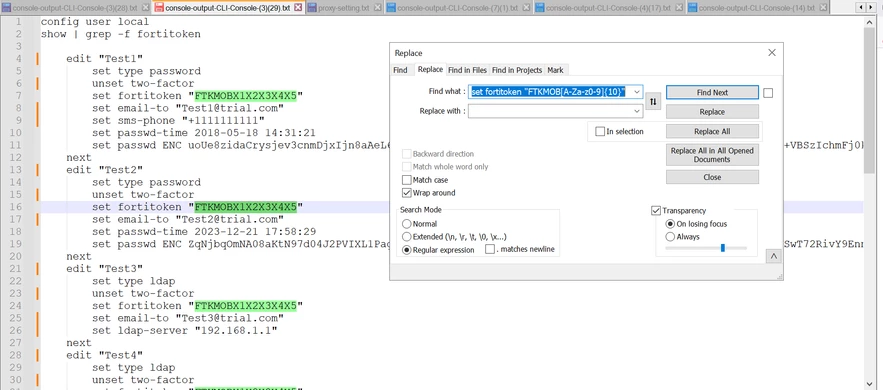Click the Find Next button

712,92
